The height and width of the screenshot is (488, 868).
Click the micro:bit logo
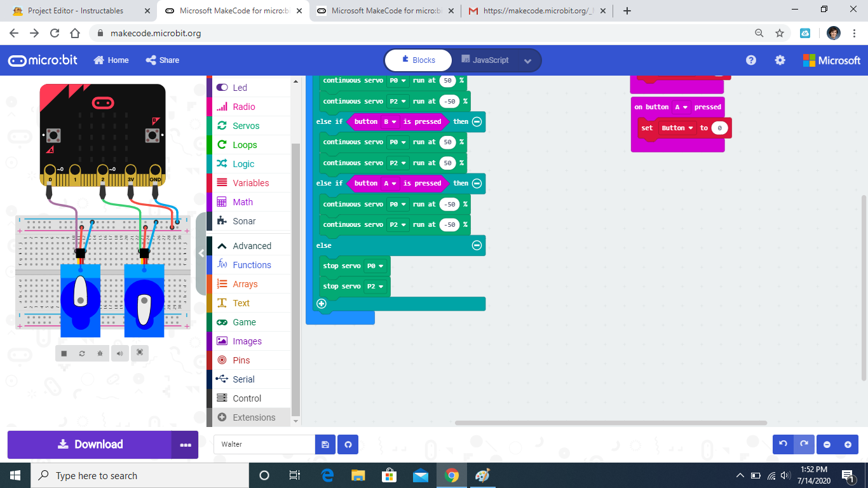point(43,60)
